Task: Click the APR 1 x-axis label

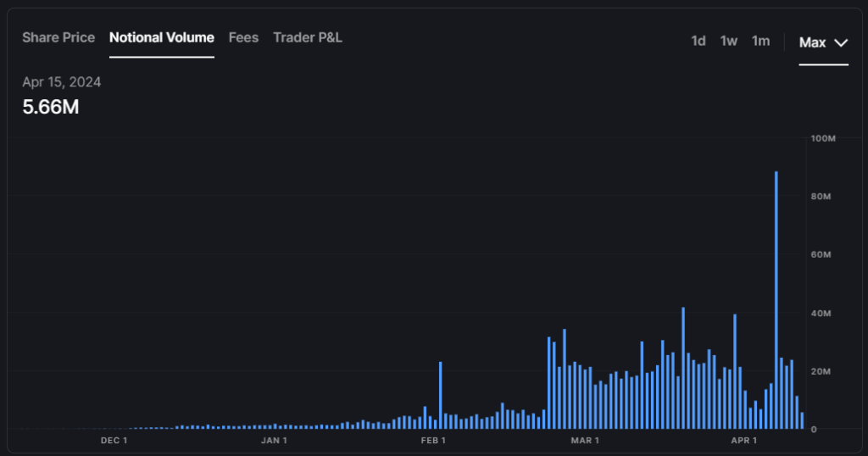Action: 743,441
